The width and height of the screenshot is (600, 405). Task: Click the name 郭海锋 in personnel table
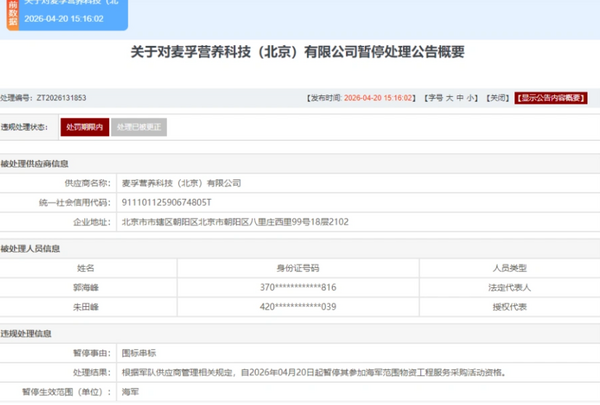[85, 286]
